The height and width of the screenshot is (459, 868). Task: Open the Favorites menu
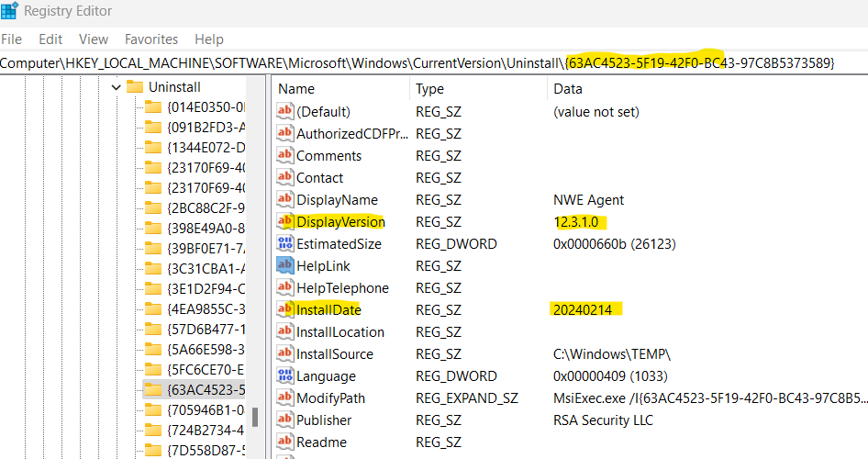[151, 39]
